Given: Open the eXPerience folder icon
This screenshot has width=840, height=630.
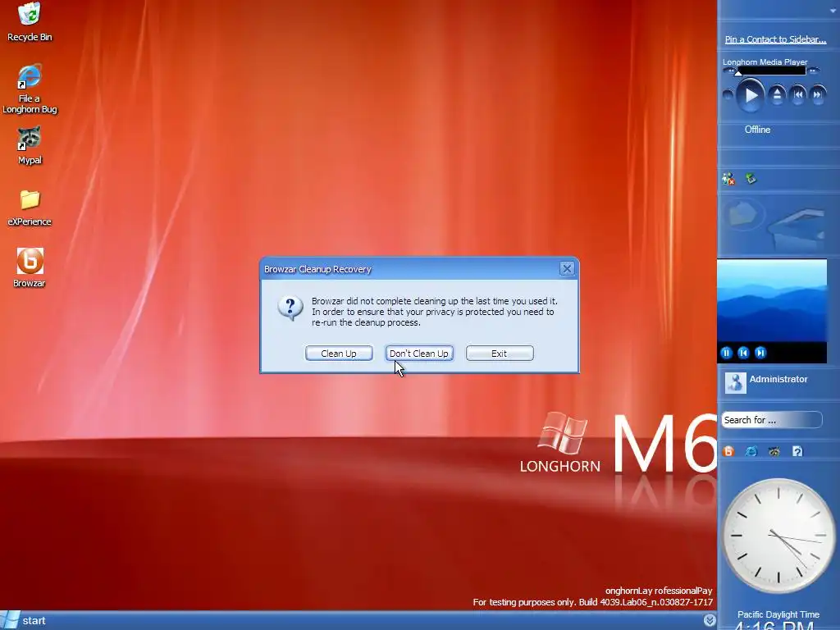Looking at the screenshot, I should tap(30, 208).
